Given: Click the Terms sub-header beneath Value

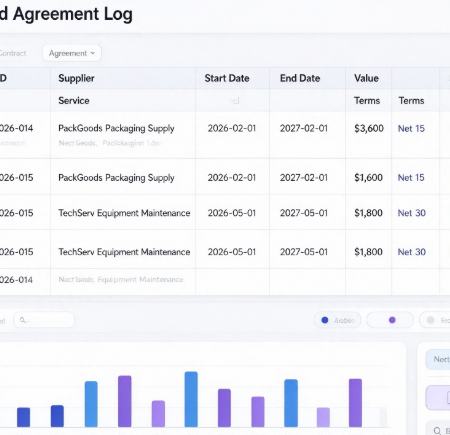Looking at the screenshot, I should click(367, 101).
